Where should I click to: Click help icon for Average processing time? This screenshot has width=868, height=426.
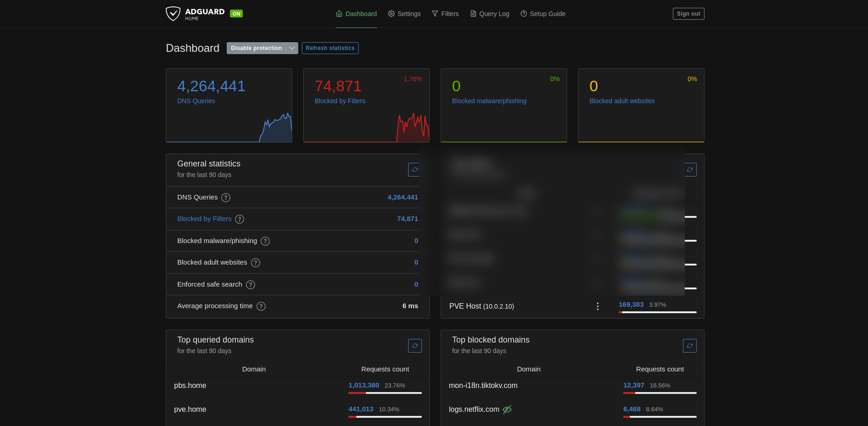tap(261, 306)
